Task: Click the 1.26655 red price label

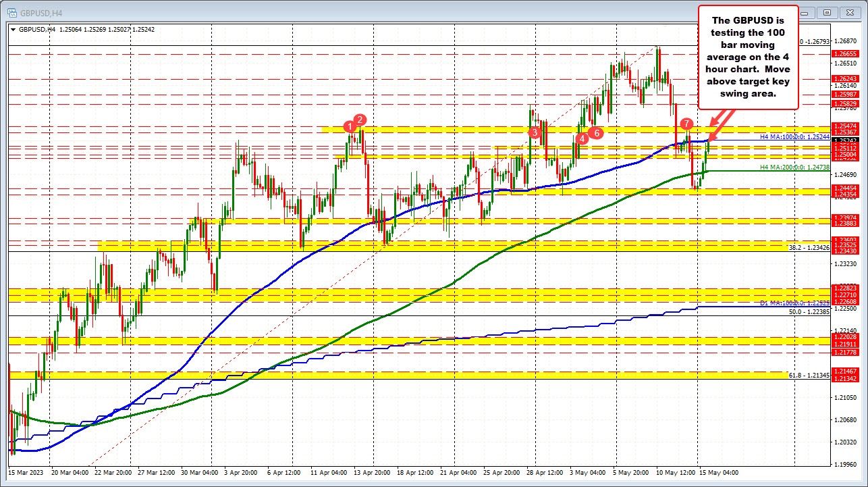Action: tap(845, 53)
